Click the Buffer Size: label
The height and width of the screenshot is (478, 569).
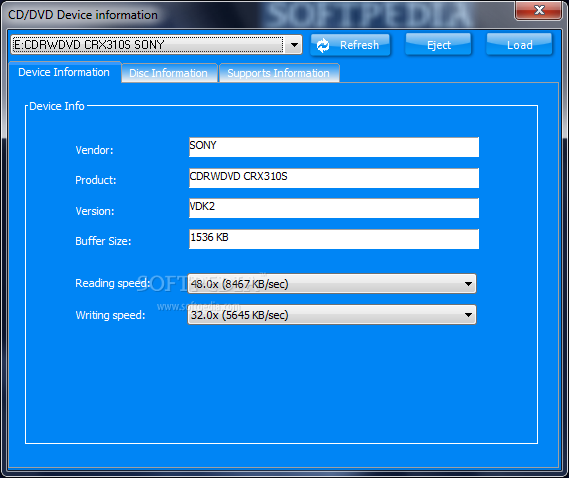pos(103,241)
